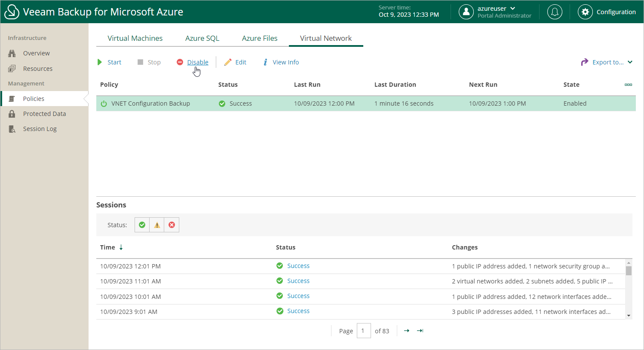Sort by the Last Run column
The image size is (644, 350).
307,85
